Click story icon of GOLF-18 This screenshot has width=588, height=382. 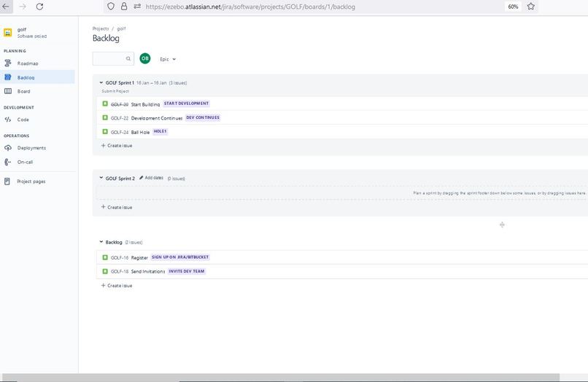(x=105, y=271)
